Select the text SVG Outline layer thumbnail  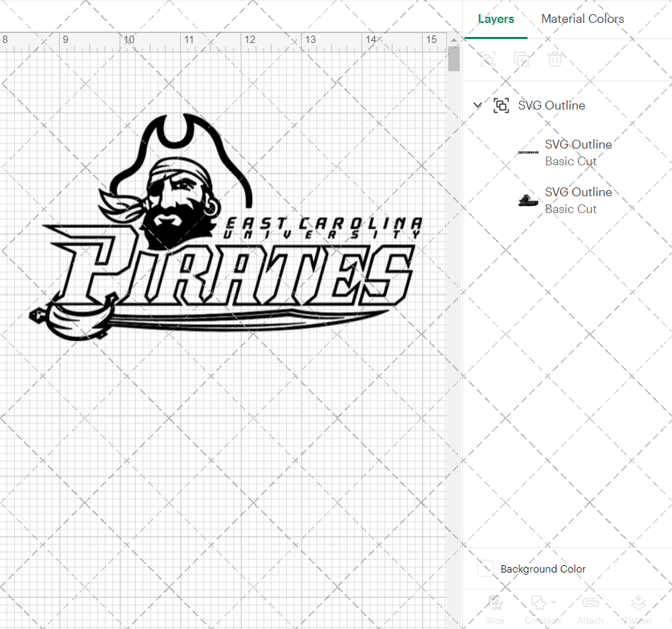[528, 153]
